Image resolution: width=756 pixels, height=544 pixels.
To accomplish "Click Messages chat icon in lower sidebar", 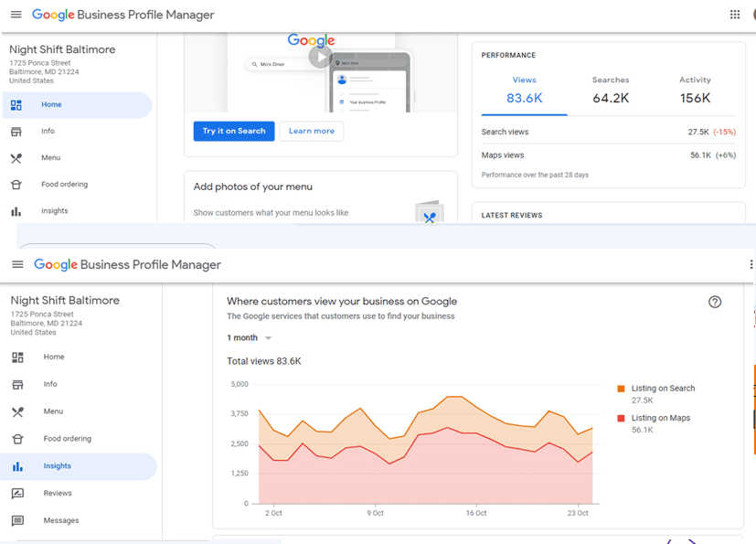I will coord(18,521).
